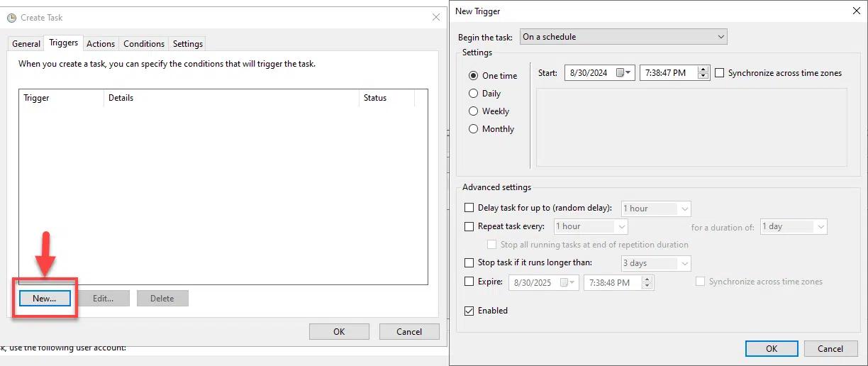The height and width of the screenshot is (366, 868).
Task: Adjust the Expire time spinner arrows
Action: click(x=647, y=282)
